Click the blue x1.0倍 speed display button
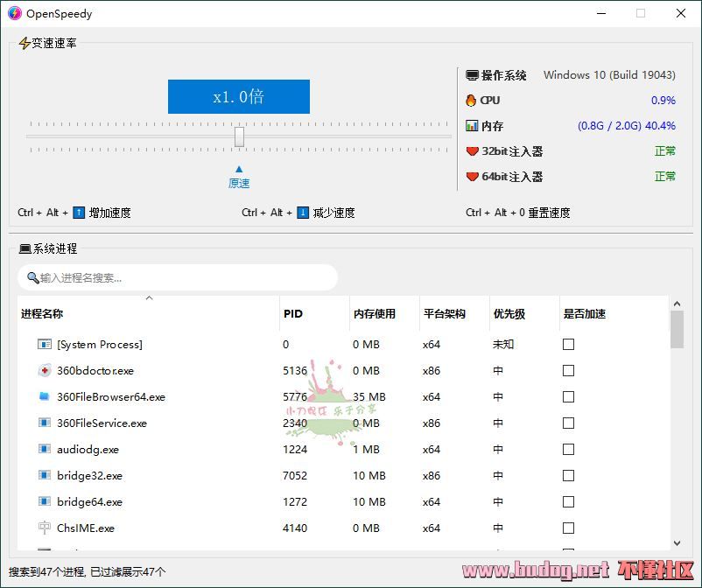The height and width of the screenshot is (588, 702). click(x=238, y=97)
